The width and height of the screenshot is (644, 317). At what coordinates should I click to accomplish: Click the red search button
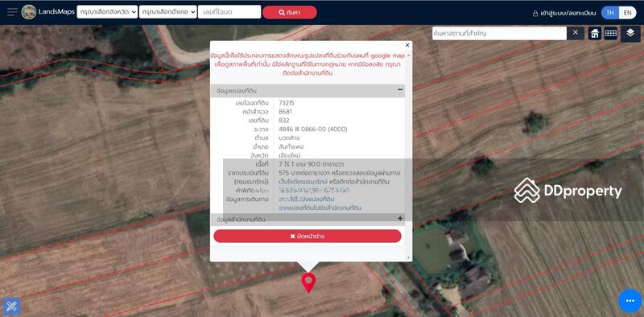point(290,12)
